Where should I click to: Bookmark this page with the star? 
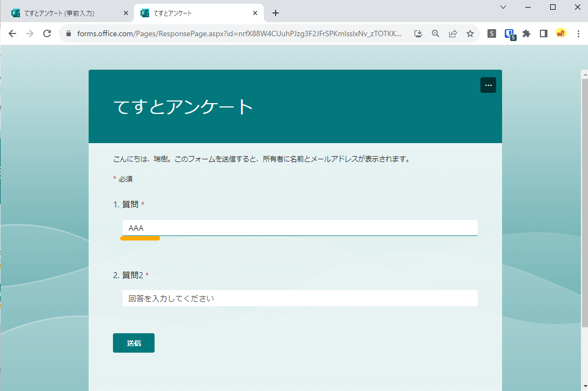(x=470, y=33)
